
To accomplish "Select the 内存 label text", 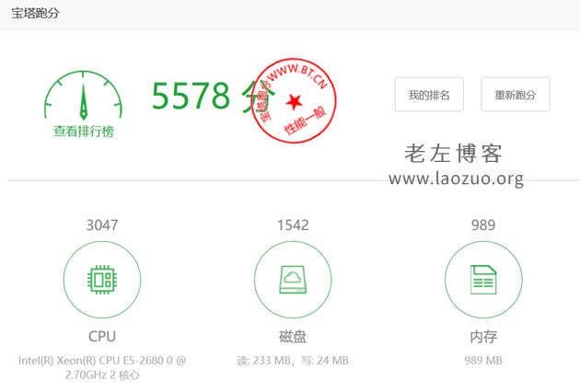I will [482, 336].
